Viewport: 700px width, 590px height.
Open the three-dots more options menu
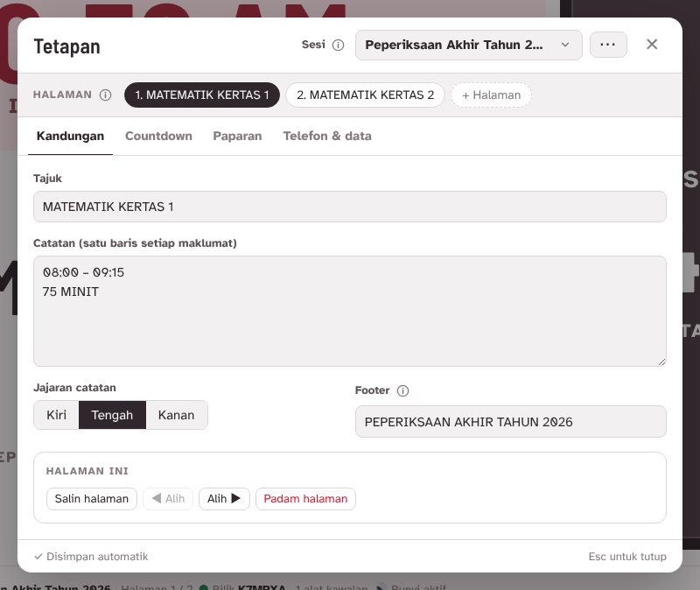[608, 45]
